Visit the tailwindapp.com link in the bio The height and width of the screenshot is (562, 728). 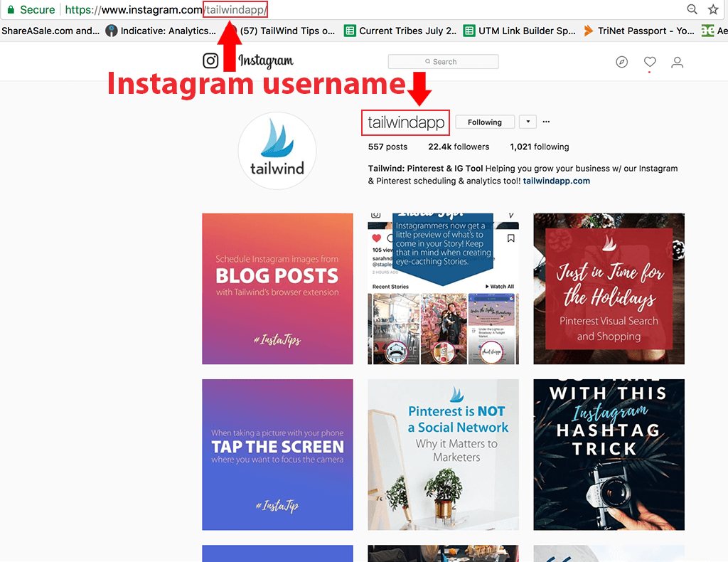tap(558, 181)
